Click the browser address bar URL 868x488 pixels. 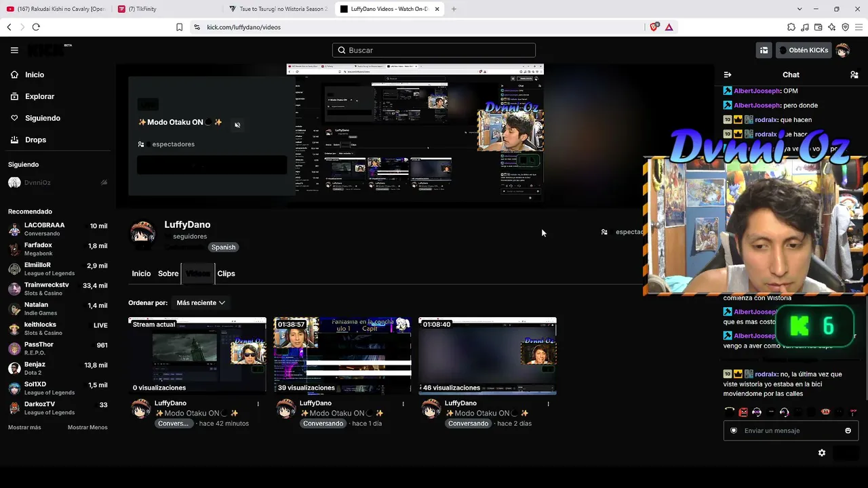coord(243,27)
